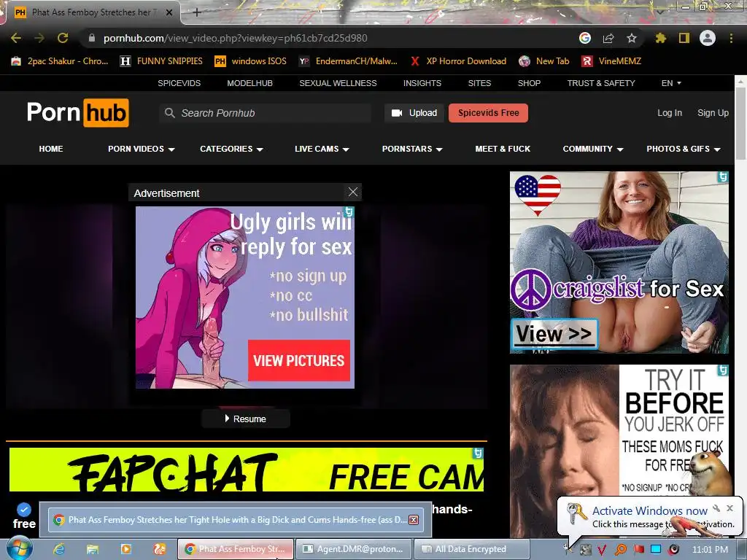The image size is (747, 560).
Task: Click the Activate Windows now message
Action: click(650, 510)
